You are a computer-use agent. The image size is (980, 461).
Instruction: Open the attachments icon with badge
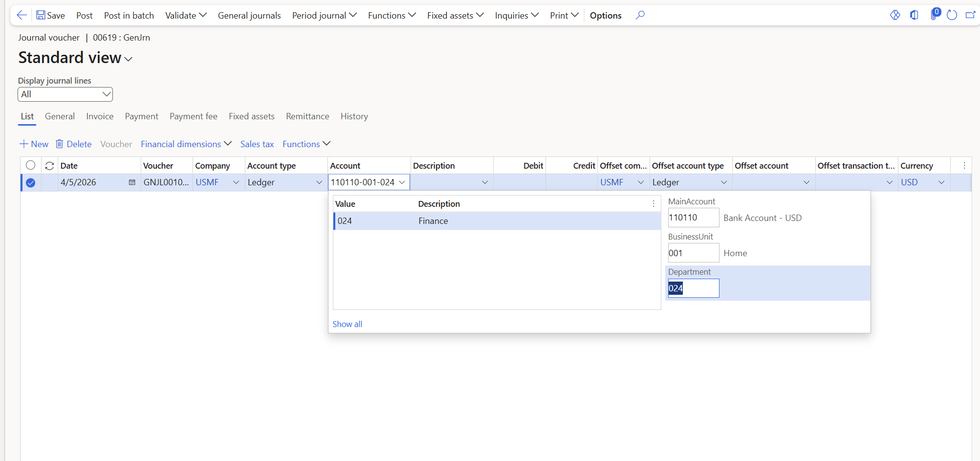935,14
